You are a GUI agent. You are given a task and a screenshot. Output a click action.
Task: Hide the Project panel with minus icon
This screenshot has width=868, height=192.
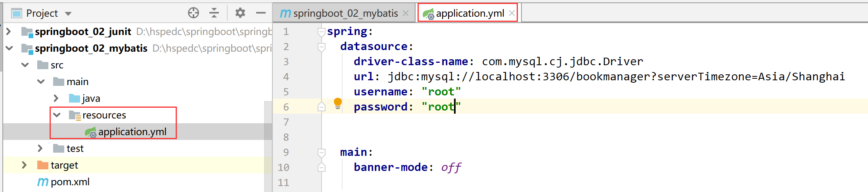(261, 13)
